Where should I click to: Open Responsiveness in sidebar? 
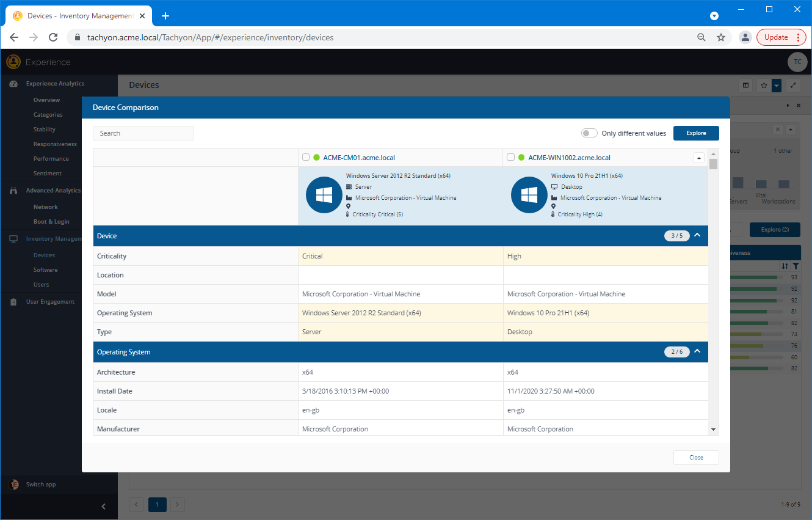pyautogui.click(x=55, y=144)
